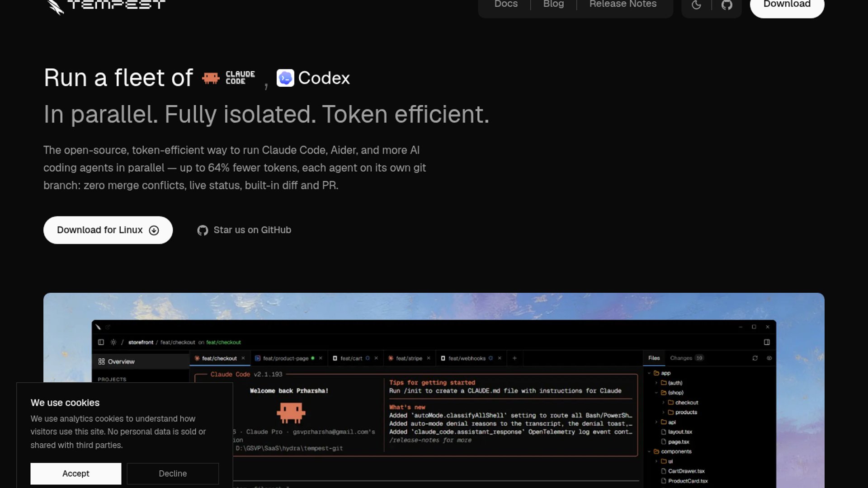Click '/release-notes for more' text in terminal
Screen dimensions: 868x488
(430, 440)
